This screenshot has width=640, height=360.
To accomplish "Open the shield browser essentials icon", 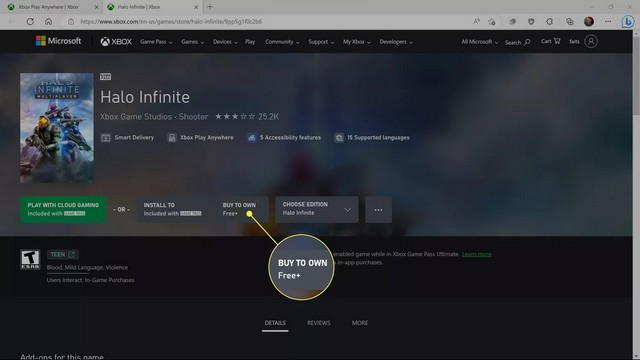I will coord(531,22).
